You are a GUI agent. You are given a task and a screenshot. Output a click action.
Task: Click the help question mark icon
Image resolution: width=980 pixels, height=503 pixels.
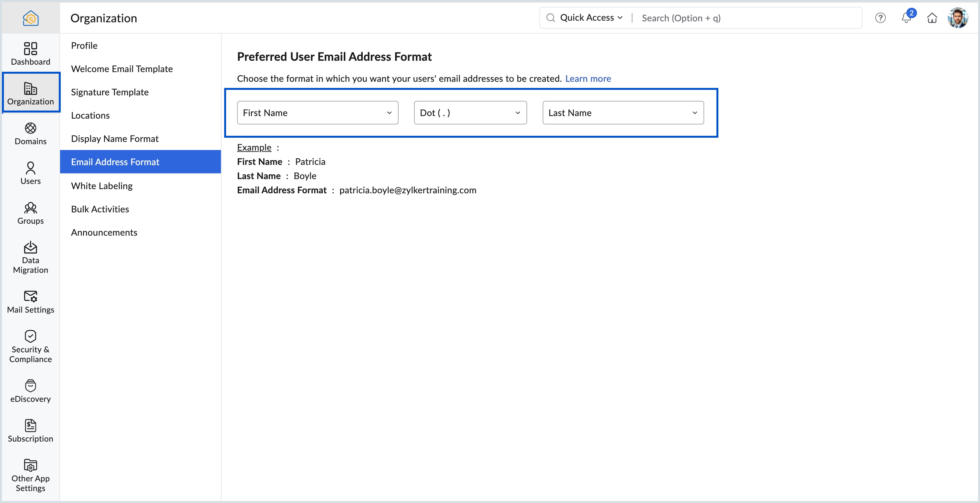[880, 18]
